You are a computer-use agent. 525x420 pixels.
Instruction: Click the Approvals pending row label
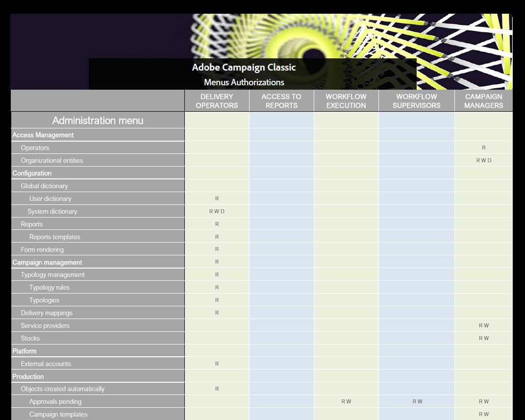(x=55, y=401)
